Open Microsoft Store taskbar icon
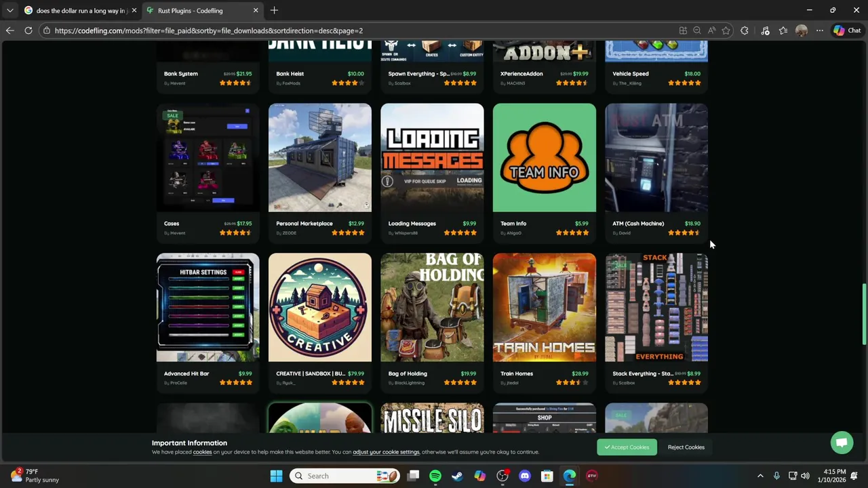 (547, 476)
